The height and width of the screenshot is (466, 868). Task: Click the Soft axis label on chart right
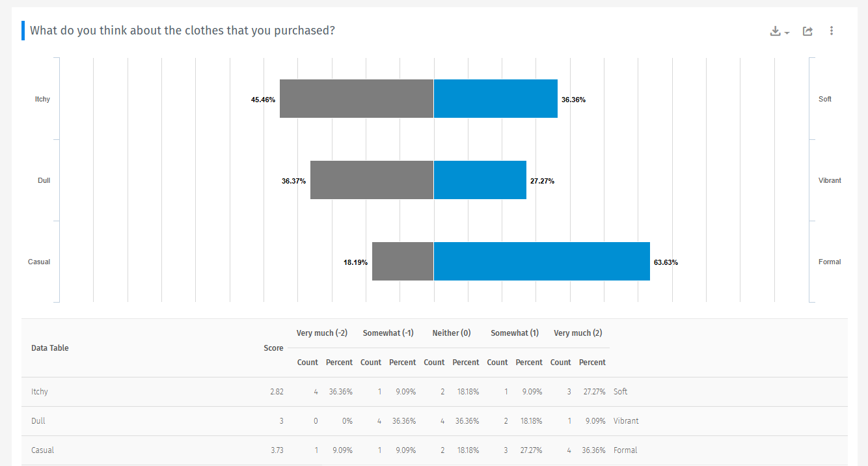(825, 99)
